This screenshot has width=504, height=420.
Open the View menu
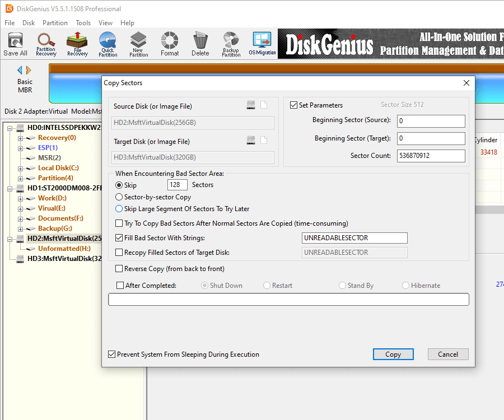click(x=105, y=23)
